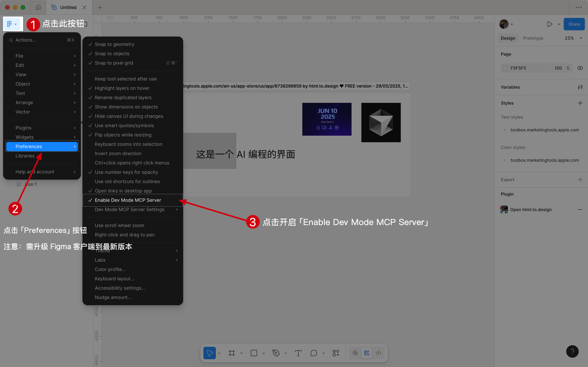
Task: Toggle Snap to geometry
Action: [133, 44]
